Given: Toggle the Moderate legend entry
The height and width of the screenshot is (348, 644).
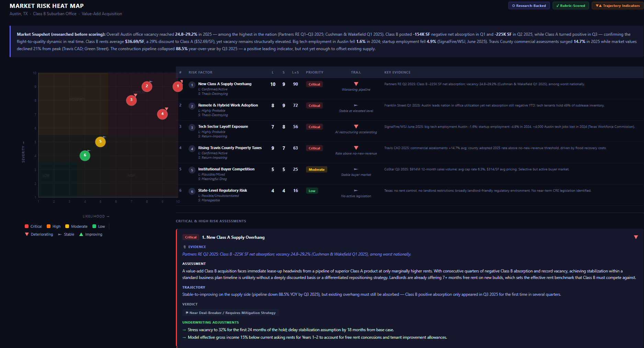Looking at the screenshot, I should pyautogui.click(x=76, y=226).
